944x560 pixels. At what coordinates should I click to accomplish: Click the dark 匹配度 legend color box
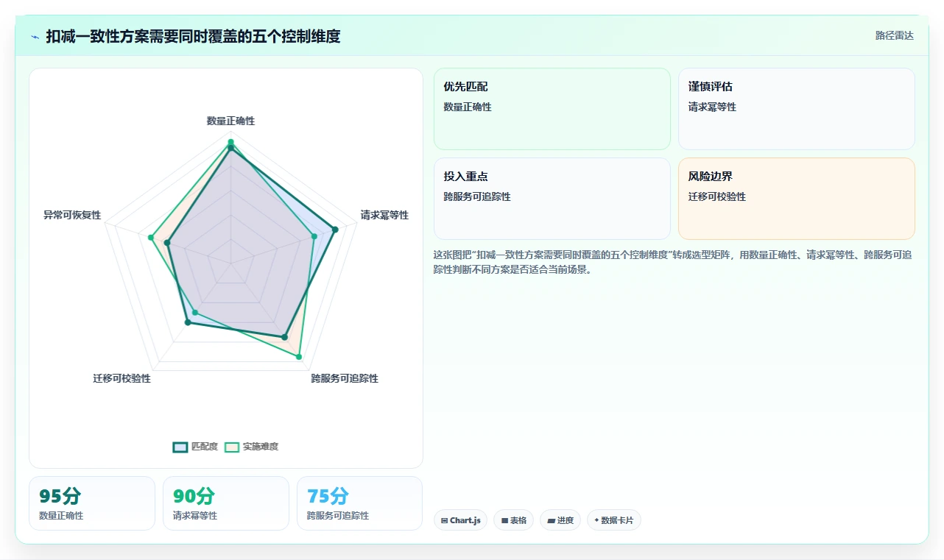tap(180, 447)
